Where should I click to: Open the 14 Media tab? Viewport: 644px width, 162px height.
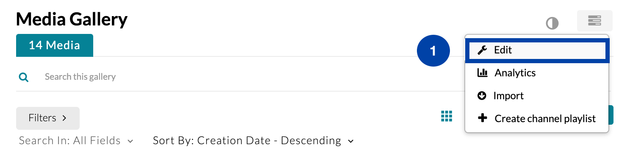pyautogui.click(x=55, y=45)
